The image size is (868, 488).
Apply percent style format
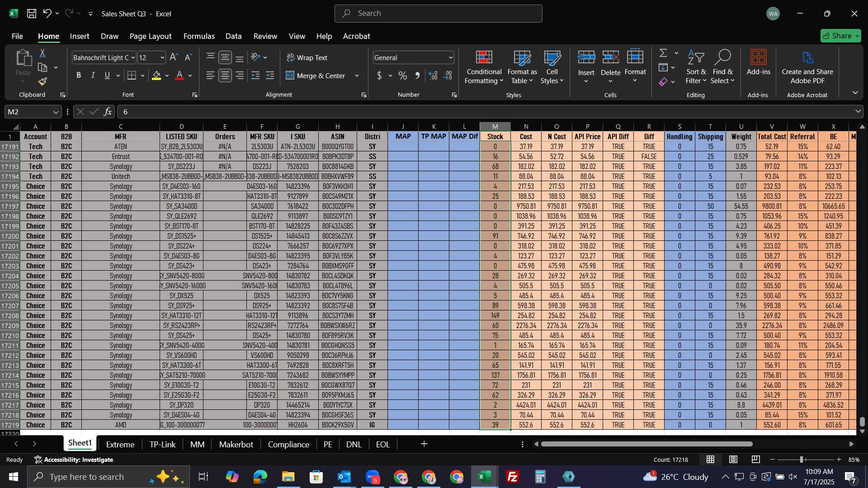[x=403, y=76]
